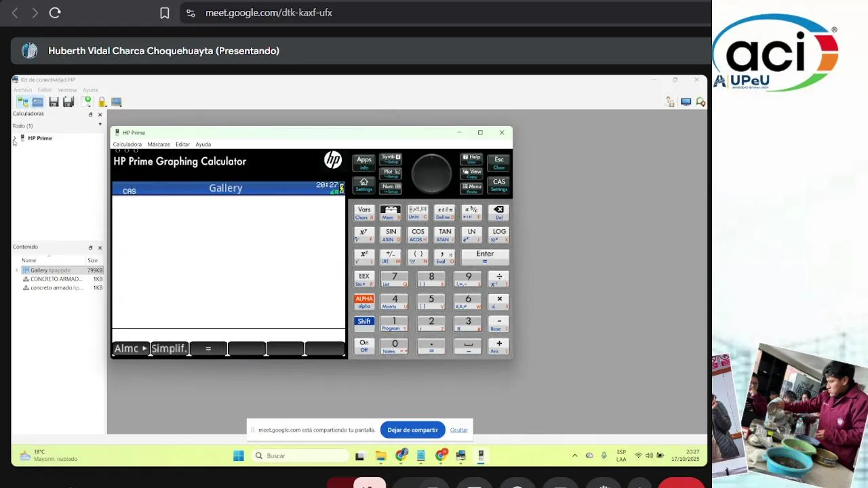Viewport: 868px width, 488px height.
Task: Click the xtθn Define key
Action: pyautogui.click(x=445, y=212)
